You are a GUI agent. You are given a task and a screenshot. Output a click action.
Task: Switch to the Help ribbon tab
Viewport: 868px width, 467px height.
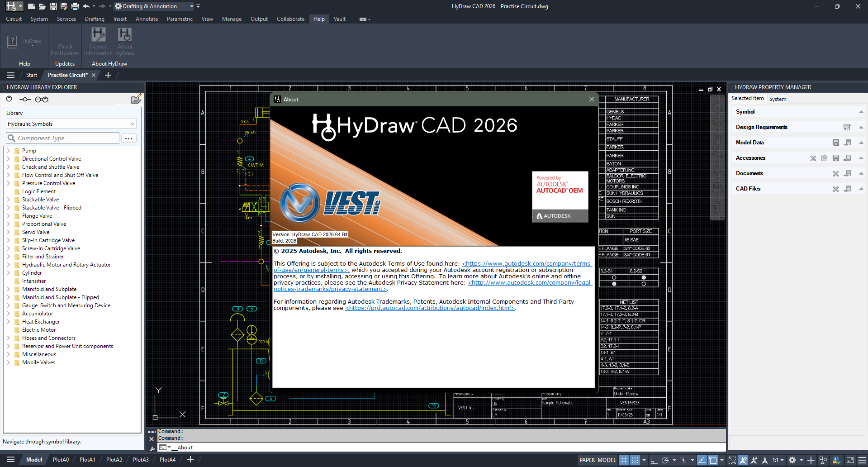tap(319, 19)
